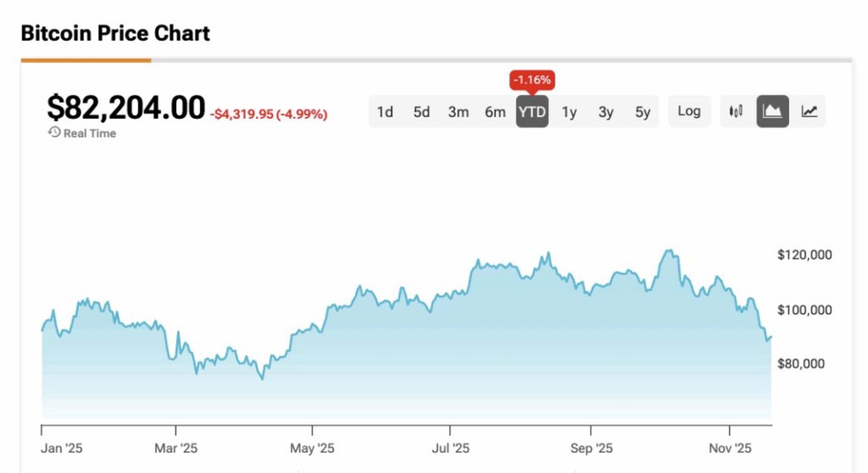Click the Bitcoin Price Chart heading
The height and width of the screenshot is (473, 868).
tap(115, 33)
